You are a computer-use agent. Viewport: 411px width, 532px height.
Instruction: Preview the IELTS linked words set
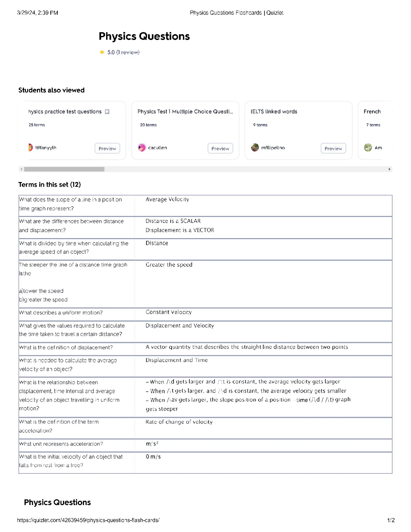[x=333, y=148]
